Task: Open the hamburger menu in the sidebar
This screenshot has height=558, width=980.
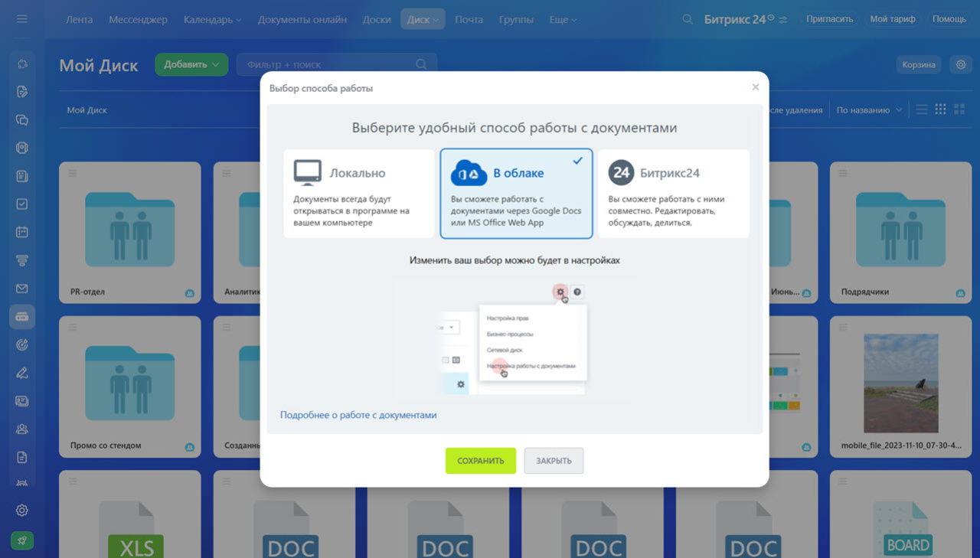Action: [21, 19]
